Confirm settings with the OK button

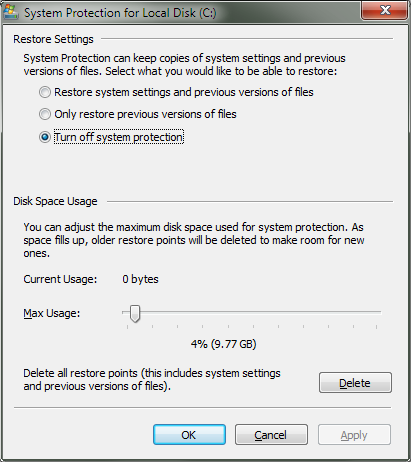coord(189,435)
